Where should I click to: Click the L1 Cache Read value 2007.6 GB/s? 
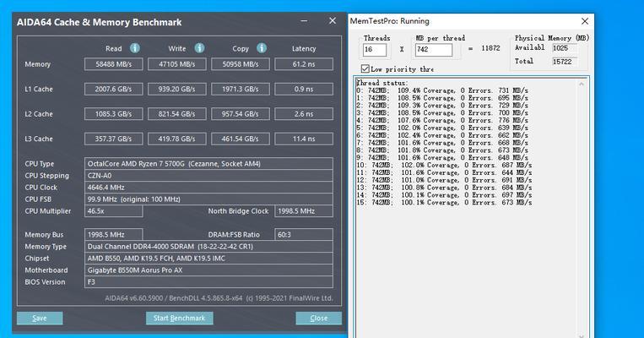pos(114,90)
